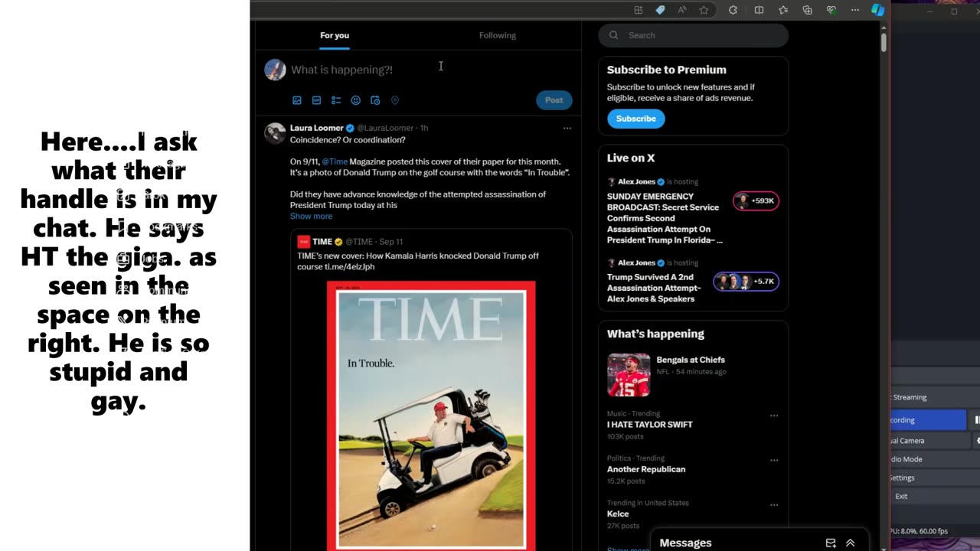Open Bengals at Chiefs thumbnail image
The width and height of the screenshot is (980, 551).
629,375
